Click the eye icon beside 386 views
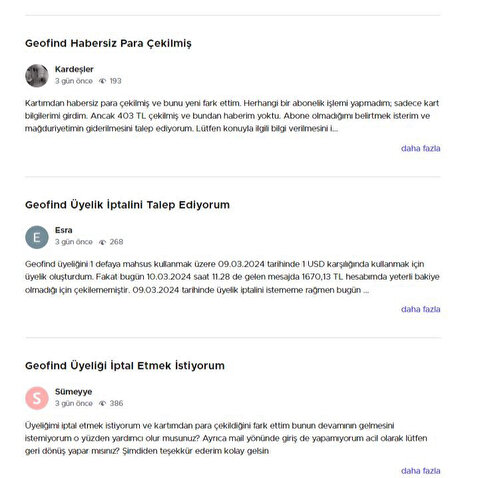Viewport: 478px width, 478px height. click(x=103, y=403)
